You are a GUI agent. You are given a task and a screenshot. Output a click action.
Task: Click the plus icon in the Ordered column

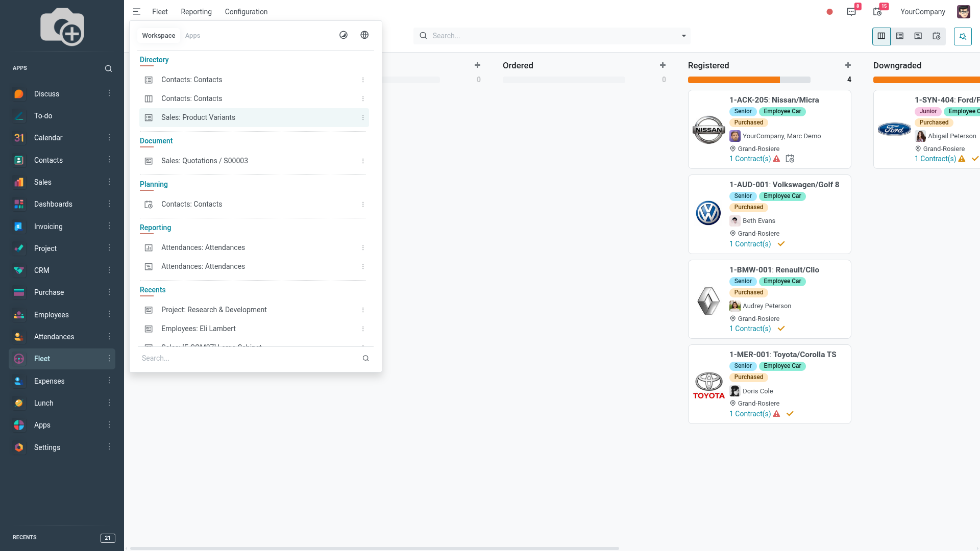click(663, 65)
